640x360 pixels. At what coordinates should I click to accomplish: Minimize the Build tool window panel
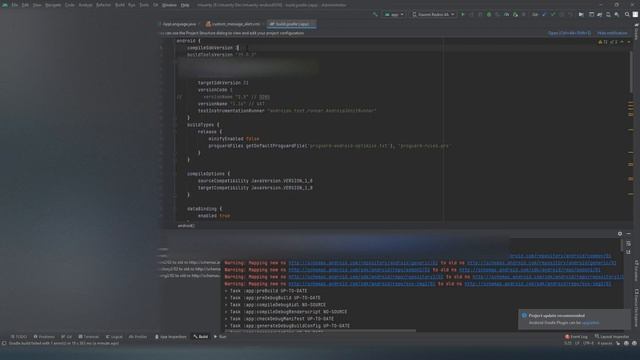coord(629,234)
